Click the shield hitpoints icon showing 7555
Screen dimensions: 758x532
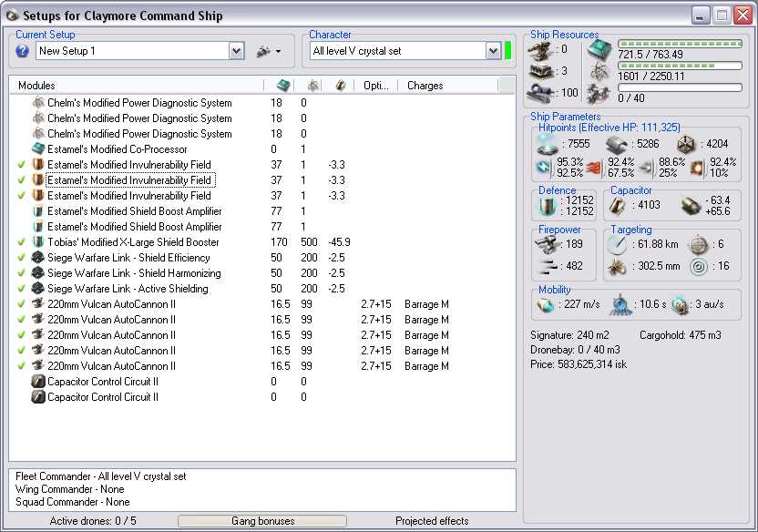[x=548, y=144]
